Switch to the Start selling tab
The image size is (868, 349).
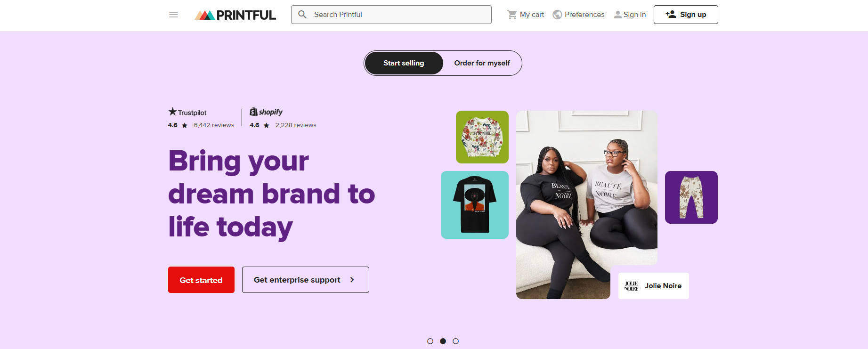click(x=404, y=63)
